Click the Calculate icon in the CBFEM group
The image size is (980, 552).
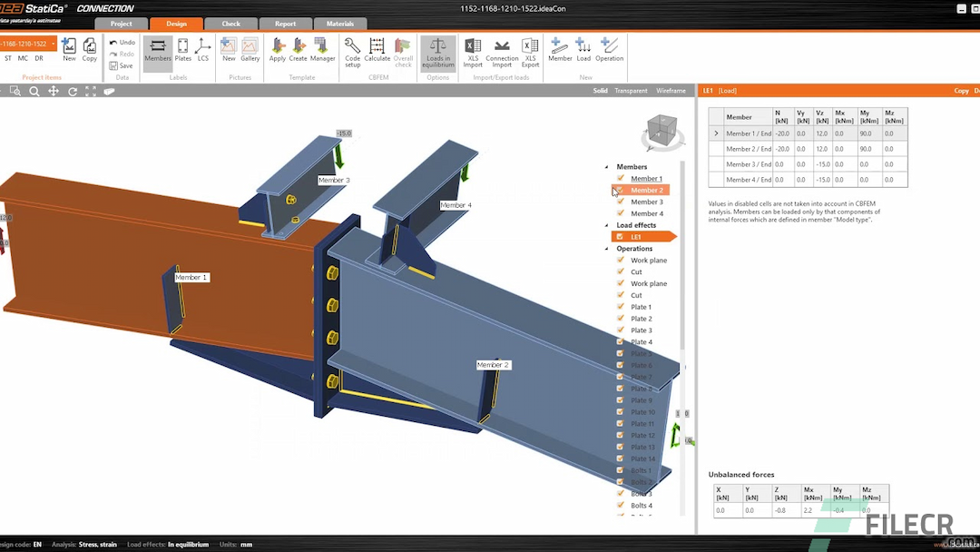click(377, 53)
